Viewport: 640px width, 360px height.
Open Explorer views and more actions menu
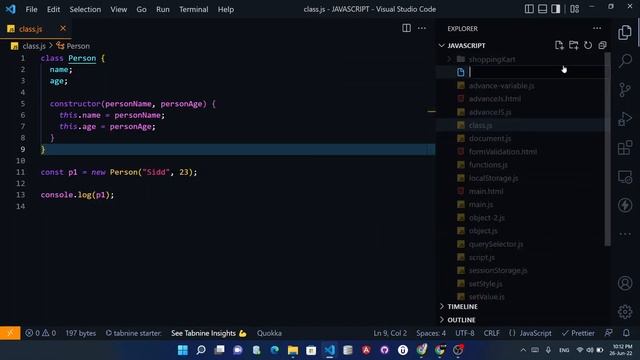pos(597,28)
